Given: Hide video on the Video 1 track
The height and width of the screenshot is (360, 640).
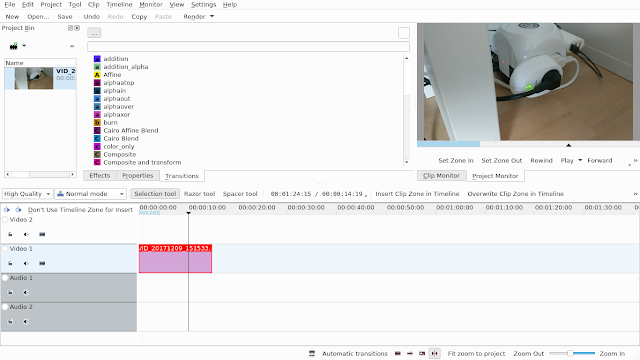Looking at the screenshot, I should pyautogui.click(x=42, y=263).
